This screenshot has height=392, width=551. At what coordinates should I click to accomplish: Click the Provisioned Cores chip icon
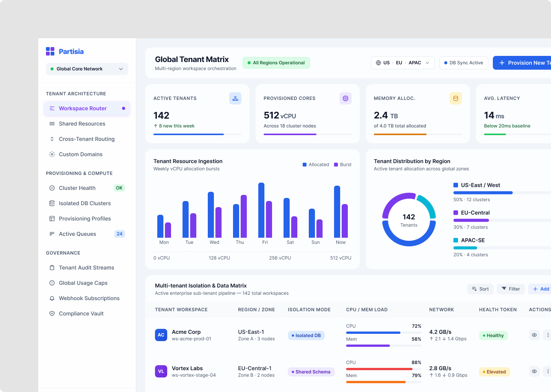coord(346,98)
